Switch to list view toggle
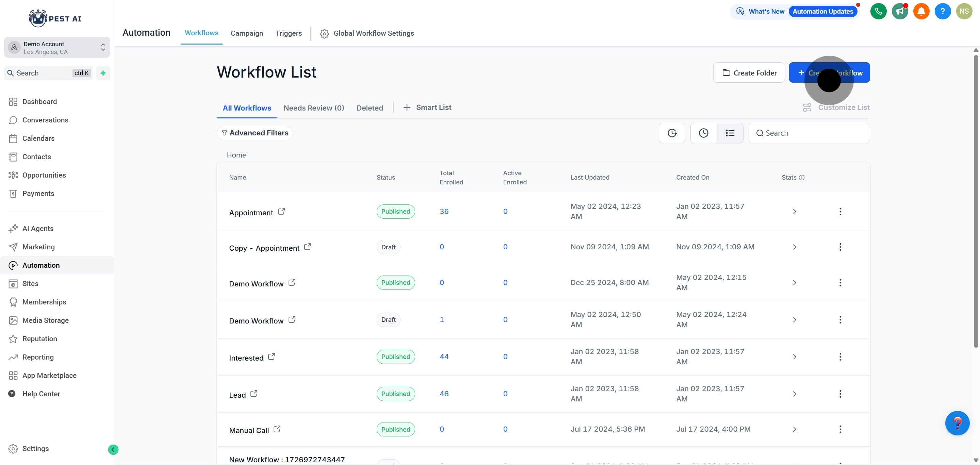 (730, 133)
